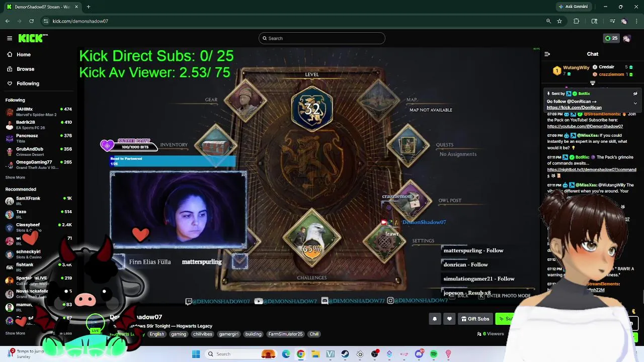Open the nightbot commands link in chat
The height and width of the screenshot is (362, 644).
point(592,169)
